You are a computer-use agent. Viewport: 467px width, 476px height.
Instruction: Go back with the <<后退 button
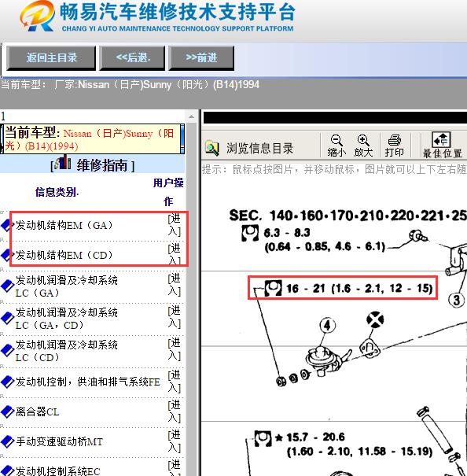pos(132,58)
